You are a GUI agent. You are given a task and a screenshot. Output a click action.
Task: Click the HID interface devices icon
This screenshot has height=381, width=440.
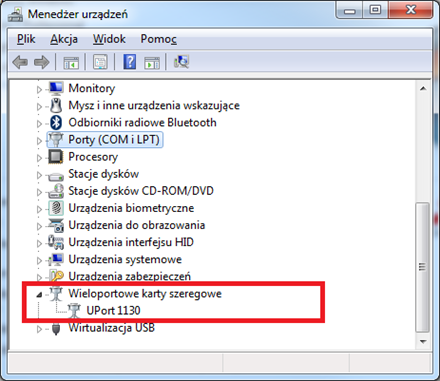click(x=56, y=242)
